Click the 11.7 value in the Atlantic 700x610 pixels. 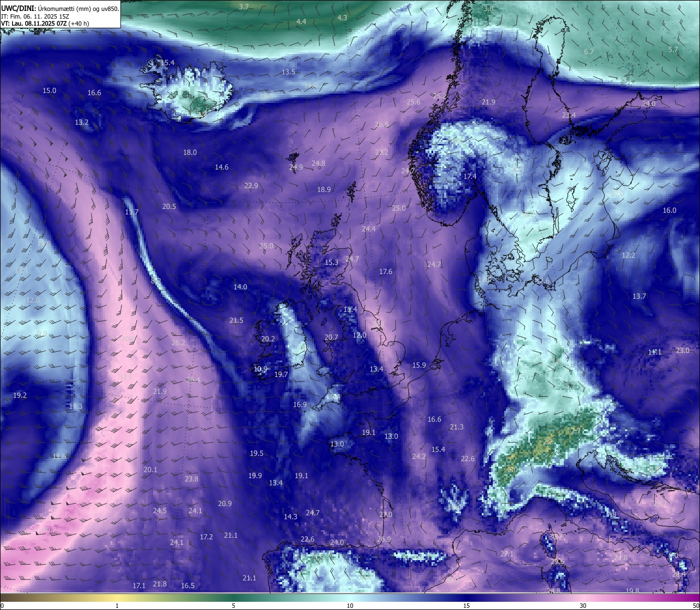pyautogui.click(x=132, y=212)
